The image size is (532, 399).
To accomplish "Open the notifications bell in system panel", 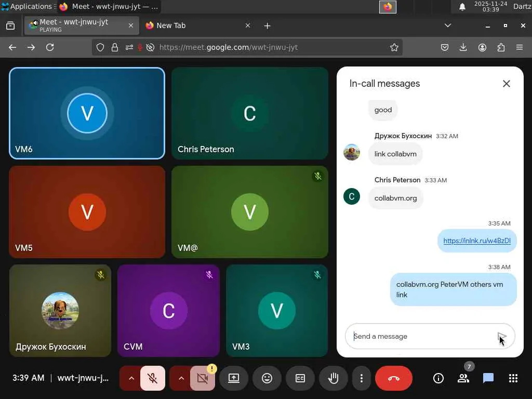I will tap(462, 6).
